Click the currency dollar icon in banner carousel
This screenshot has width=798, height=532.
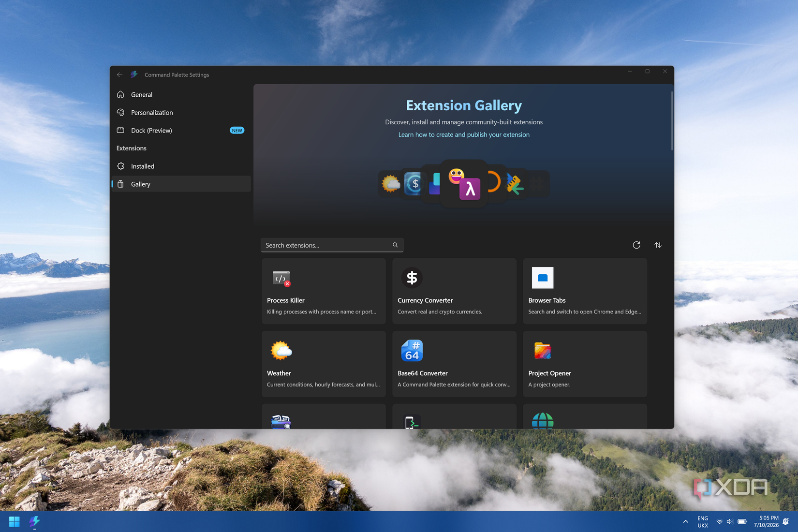pyautogui.click(x=414, y=184)
